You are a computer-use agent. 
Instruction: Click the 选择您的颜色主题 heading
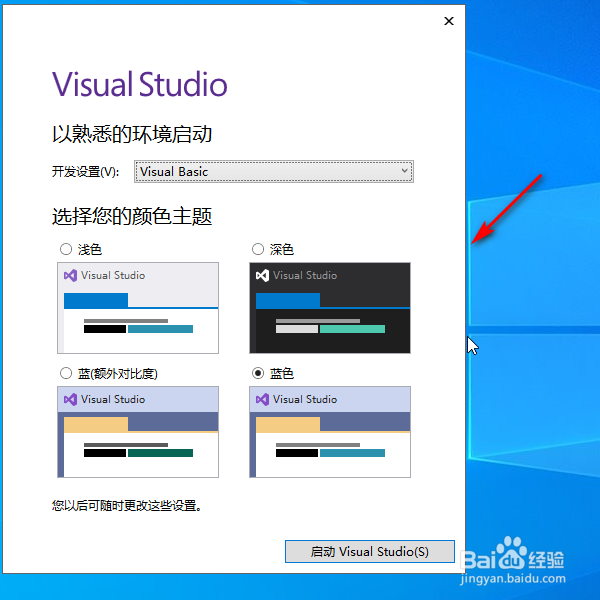click(132, 217)
